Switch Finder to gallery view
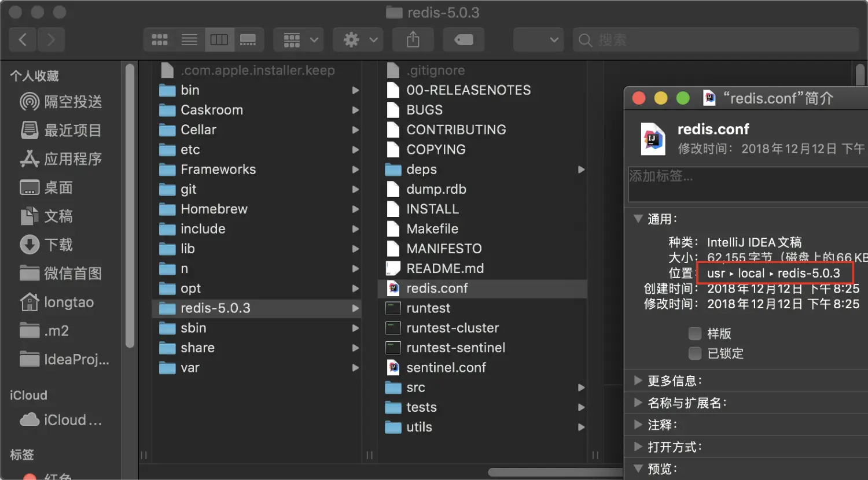The image size is (868, 480). (x=249, y=40)
